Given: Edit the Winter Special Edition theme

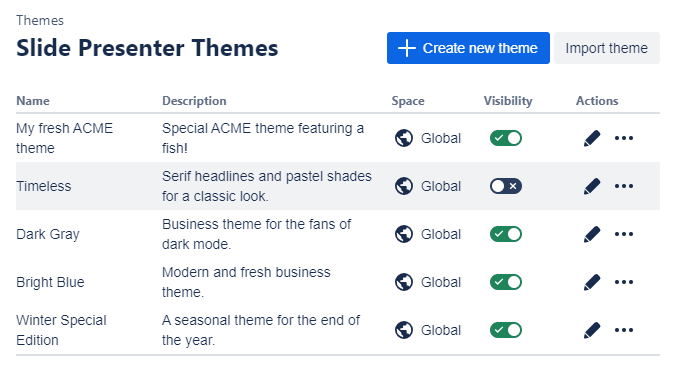Looking at the screenshot, I should point(592,330).
